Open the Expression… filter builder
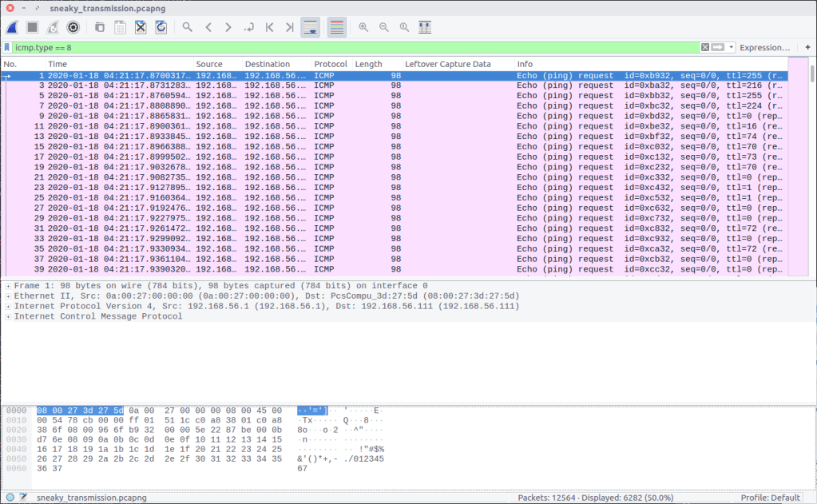The height and width of the screenshot is (504, 817). click(763, 48)
